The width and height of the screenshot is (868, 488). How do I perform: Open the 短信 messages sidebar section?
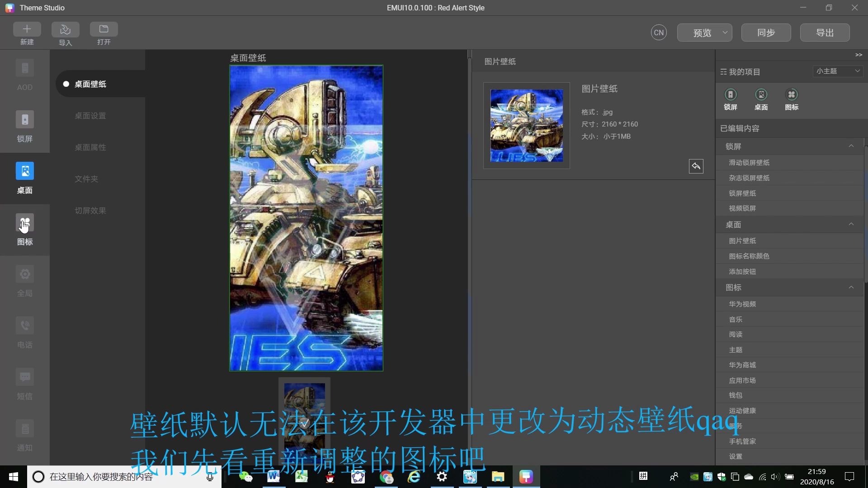click(25, 385)
